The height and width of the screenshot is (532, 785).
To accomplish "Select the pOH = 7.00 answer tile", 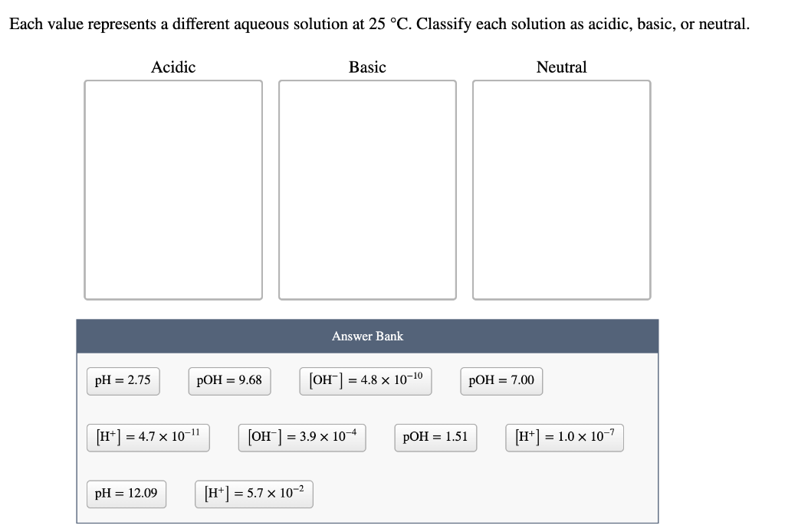I will pyautogui.click(x=501, y=380).
